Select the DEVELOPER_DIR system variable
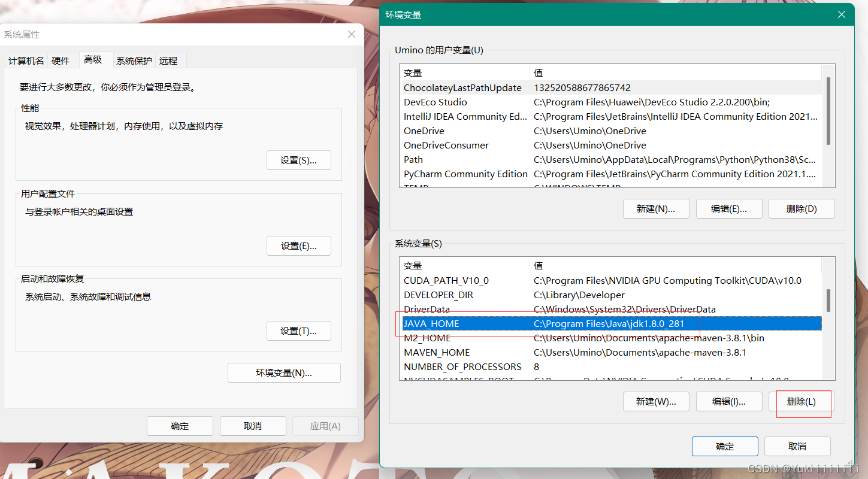Screen dimensions: 868x479 click(x=610, y=295)
